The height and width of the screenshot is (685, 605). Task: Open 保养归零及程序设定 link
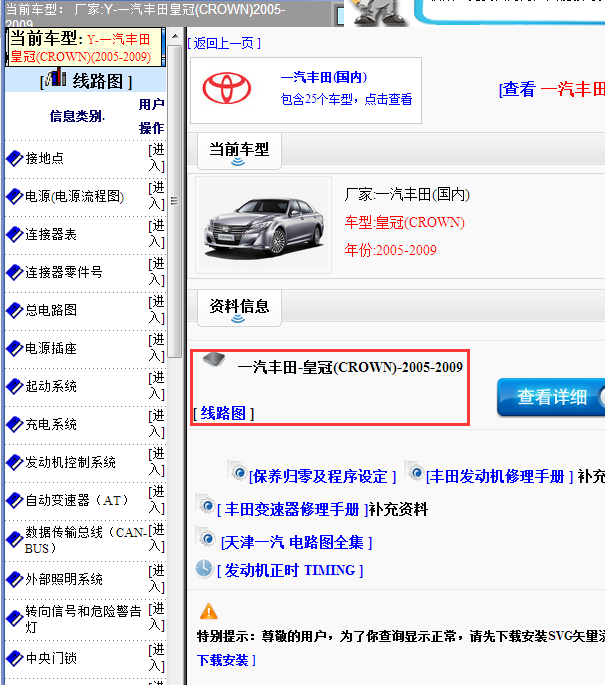point(322,476)
